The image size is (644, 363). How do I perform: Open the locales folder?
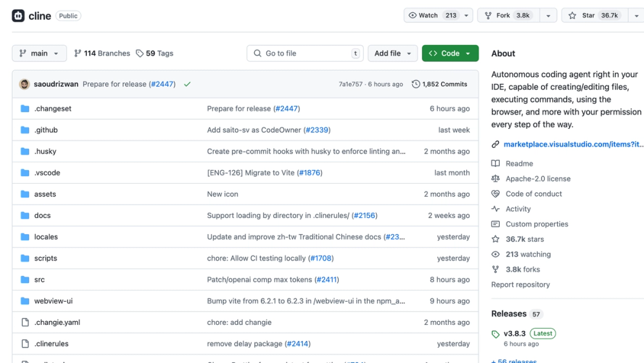[46, 237]
